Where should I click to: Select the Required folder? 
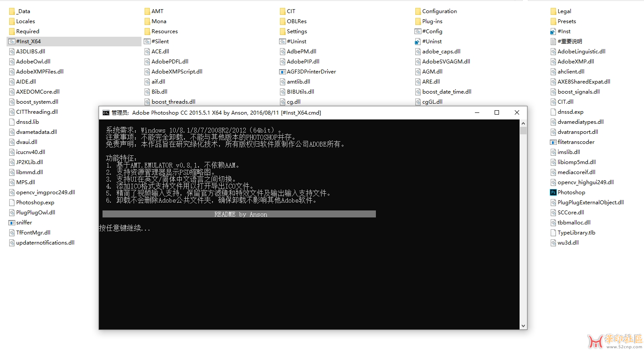tap(24, 31)
